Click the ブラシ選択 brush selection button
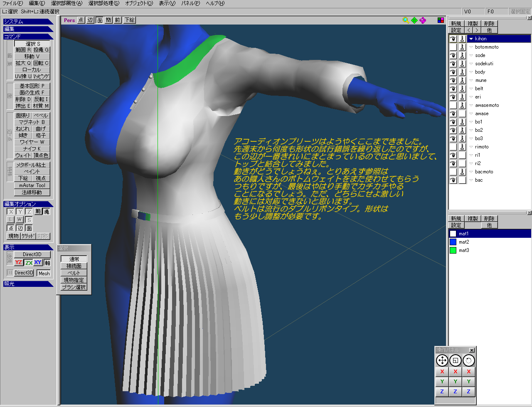Viewport: 532px width, 407px height. pos(74,287)
